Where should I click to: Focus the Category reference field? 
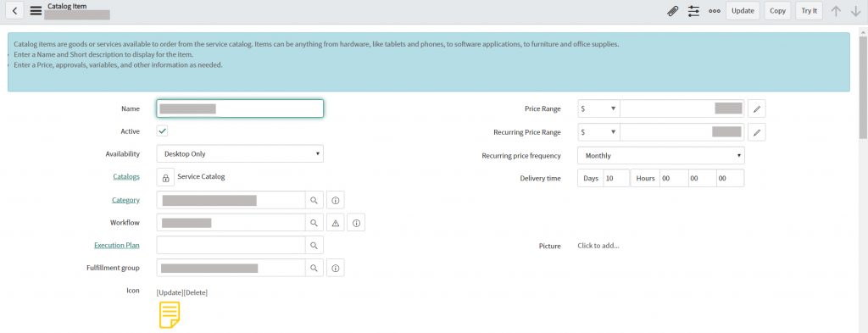pyautogui.click(x=231, y=200)
